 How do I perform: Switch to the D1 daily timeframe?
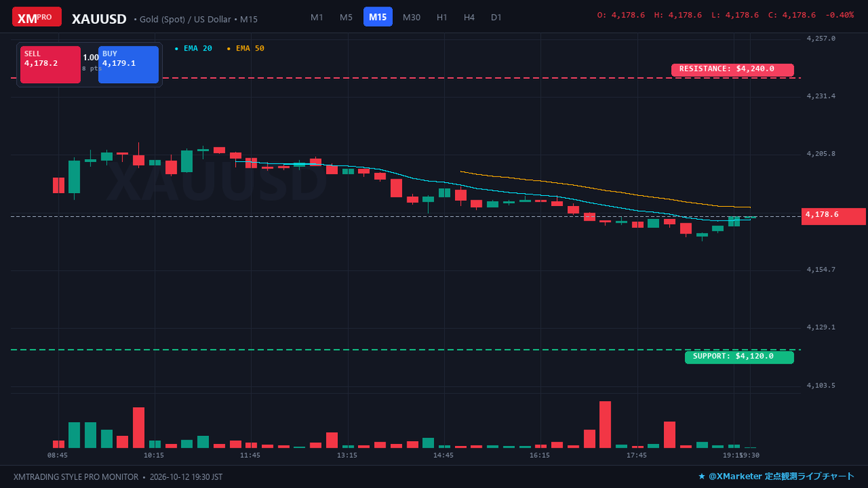click(496, 17)
